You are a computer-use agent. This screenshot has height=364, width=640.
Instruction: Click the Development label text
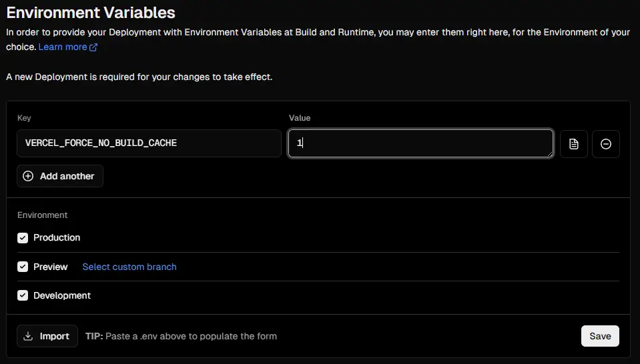tap(62, 295)
